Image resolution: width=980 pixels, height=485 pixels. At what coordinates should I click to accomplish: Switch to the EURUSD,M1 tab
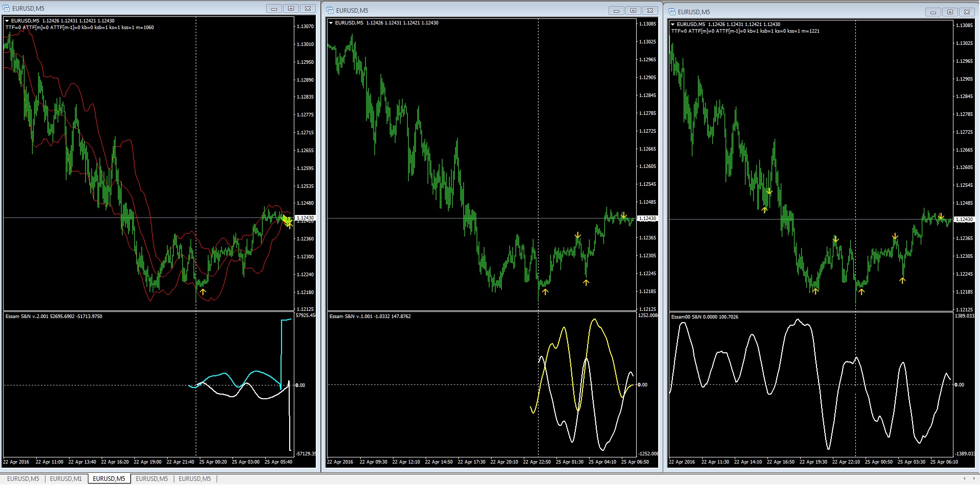[66, 479]
